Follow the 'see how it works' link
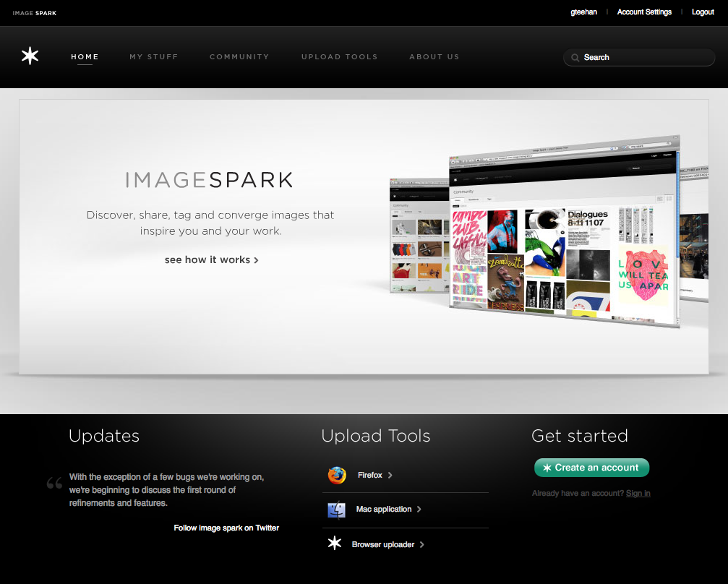Screen dimensions: 728x584 (x=211, y=259)
